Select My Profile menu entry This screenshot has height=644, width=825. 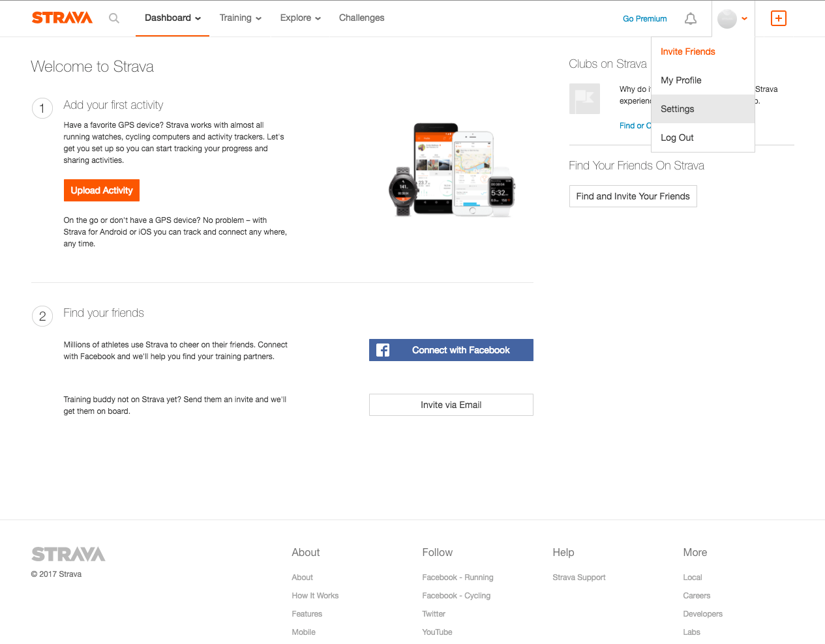click(x=681, y=80)
